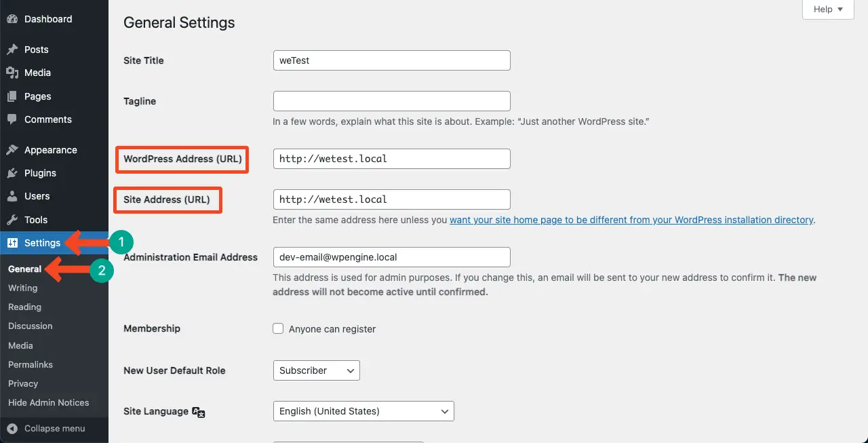Image resolution: width=868 pixels, height=443 pixels.
Task: Enable the Anyone can register checkbox
Action: coord(278,328)
